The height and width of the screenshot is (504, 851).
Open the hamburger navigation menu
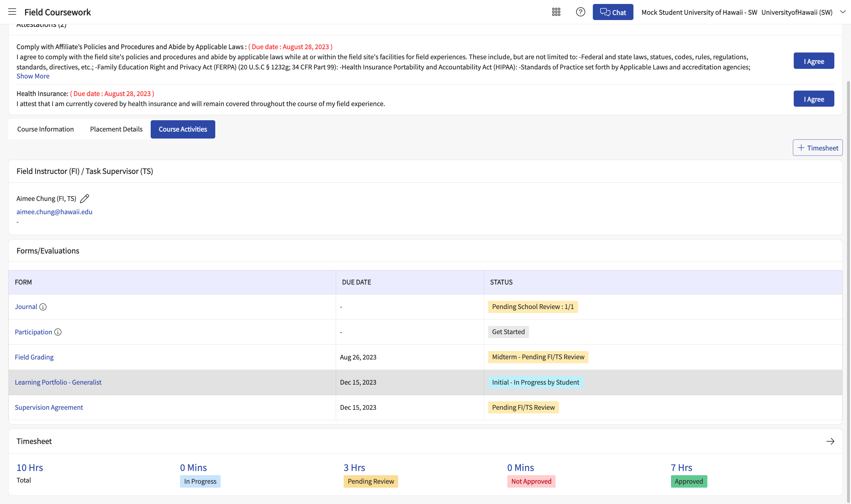click(x=12, y=12)
